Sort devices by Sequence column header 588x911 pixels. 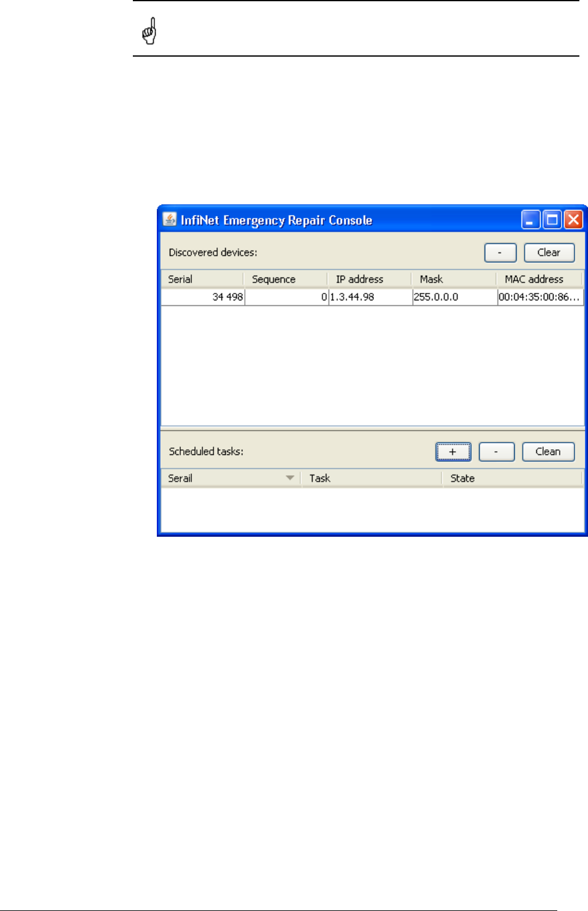click(x=285, y=279)
